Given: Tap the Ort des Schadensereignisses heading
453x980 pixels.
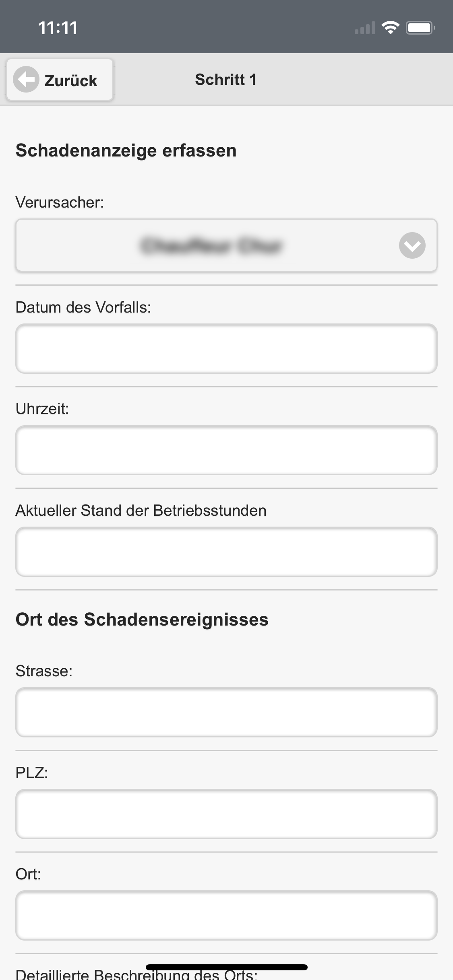Looking at the screenshot, I should coord(142,620).
